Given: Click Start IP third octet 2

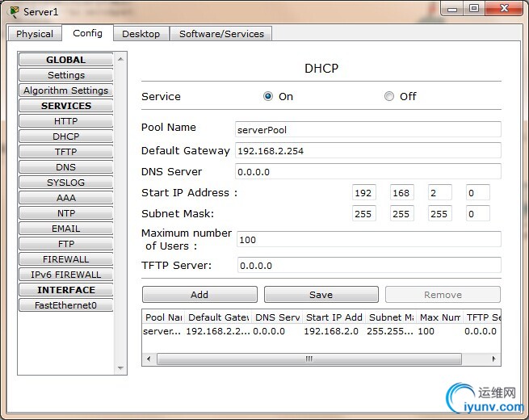Looking at the screenshot, I should pos(439,192).
